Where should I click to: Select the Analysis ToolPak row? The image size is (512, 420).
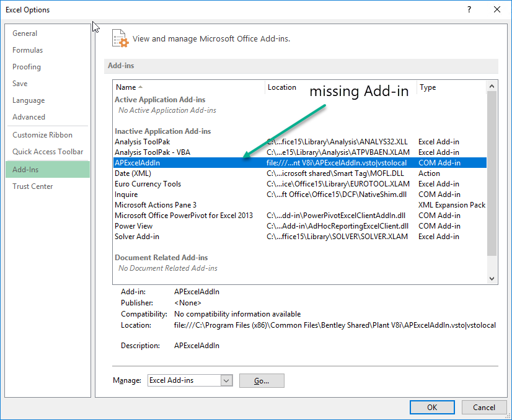click(x=300, y=142)
